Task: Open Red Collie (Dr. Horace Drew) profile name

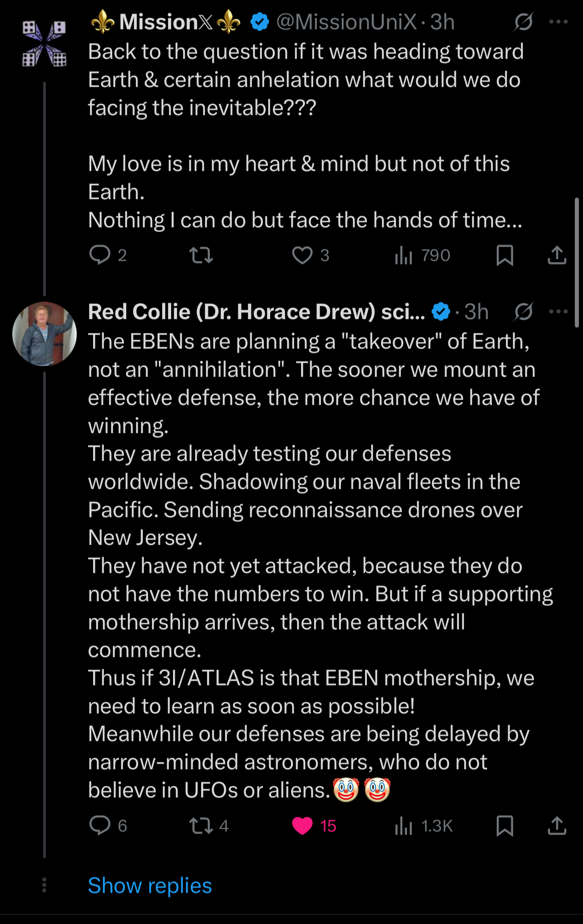Action: [x=256, y=312]
